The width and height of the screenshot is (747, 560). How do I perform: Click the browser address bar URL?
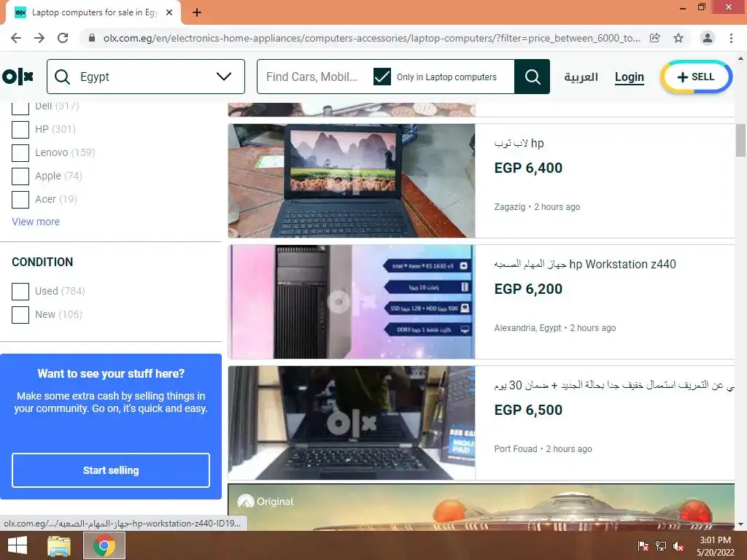tap(371, 38)
